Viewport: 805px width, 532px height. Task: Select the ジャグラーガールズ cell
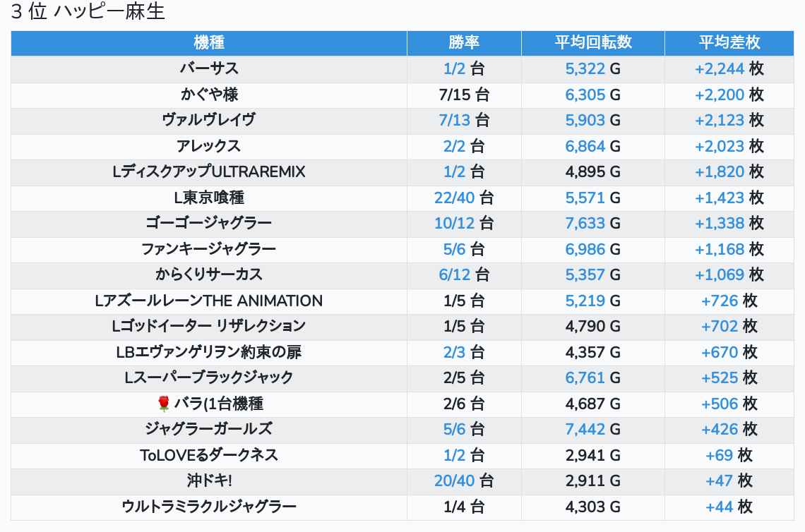(x=209, y=430)
